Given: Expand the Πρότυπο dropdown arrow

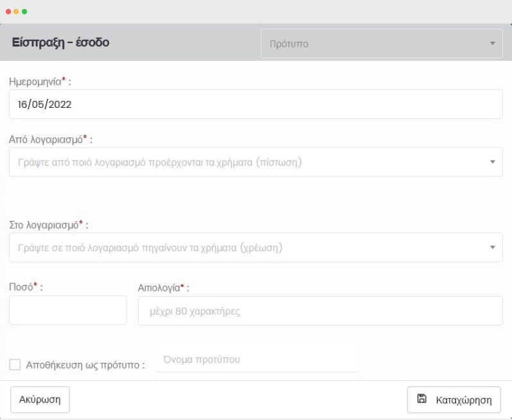Looking at the screenshot, I should pos(493,44).
